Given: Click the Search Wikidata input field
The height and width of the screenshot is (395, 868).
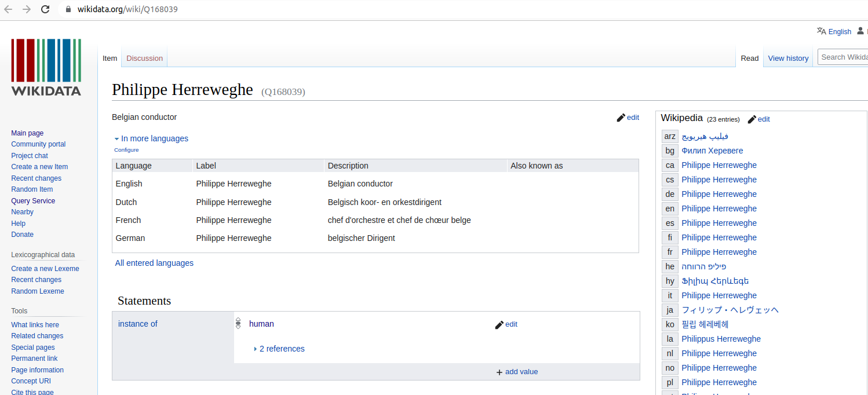Looking at the screenshot, I should [843, 57].
